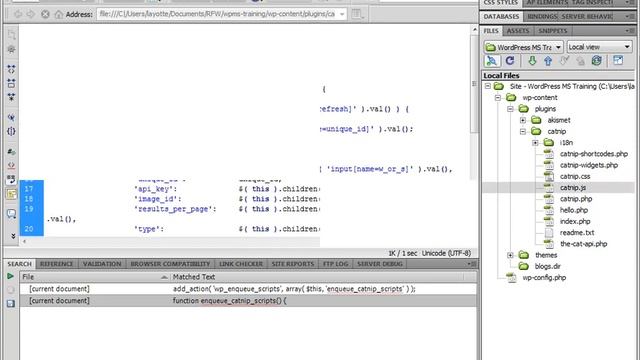Switch to the Validation tab
This screenshot has width=640, height=360.
coord(102,264)
